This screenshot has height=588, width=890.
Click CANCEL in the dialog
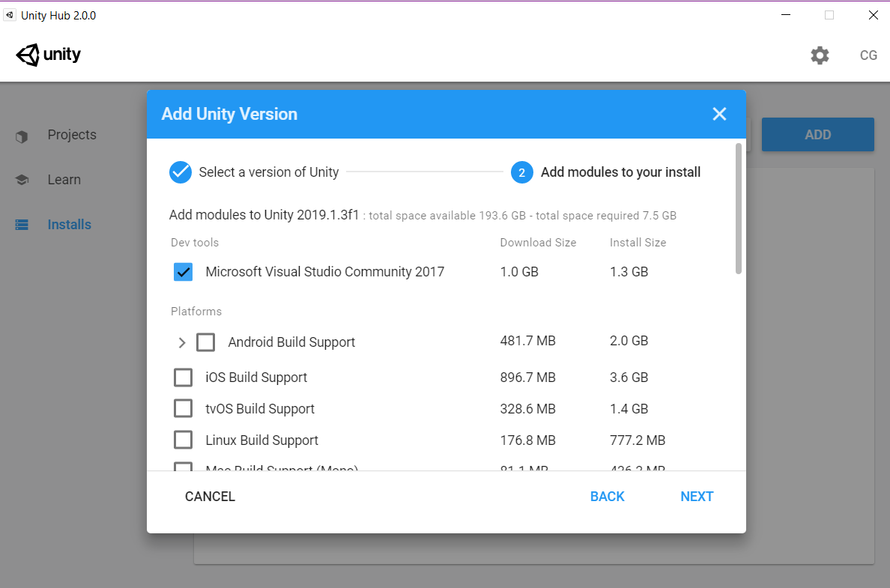tap(210, 497)
